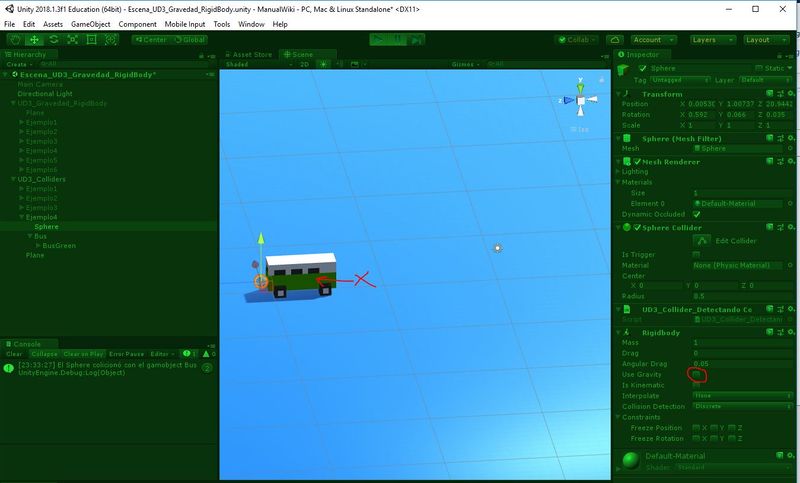Click the Step frame button
The width and height of the screenshot is (800, 483).
tap(416, 39)
